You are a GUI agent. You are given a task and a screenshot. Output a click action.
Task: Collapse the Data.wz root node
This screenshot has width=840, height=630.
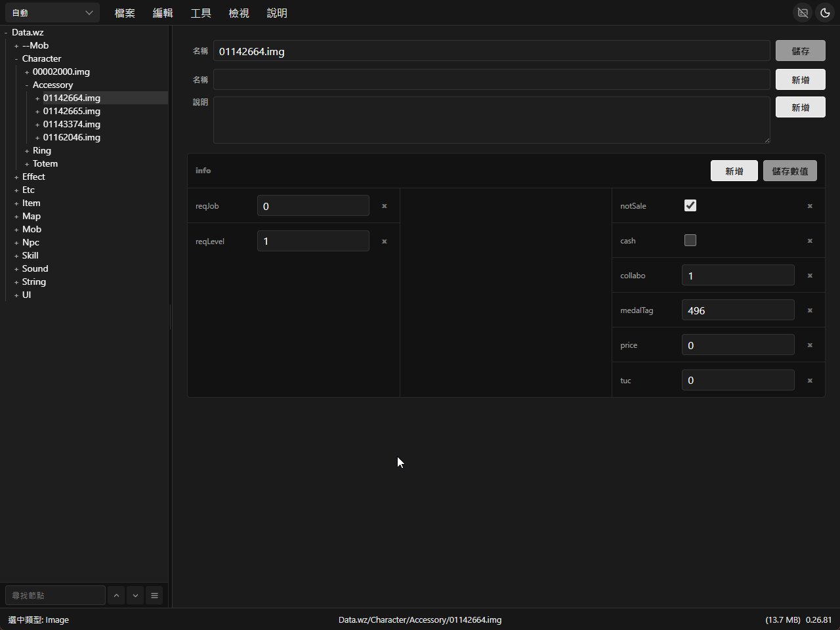pos(6,33)
